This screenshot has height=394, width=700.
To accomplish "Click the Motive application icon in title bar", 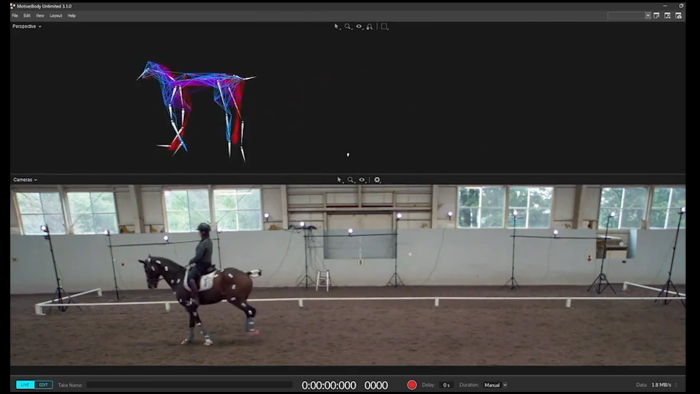I will coord(13,6).
